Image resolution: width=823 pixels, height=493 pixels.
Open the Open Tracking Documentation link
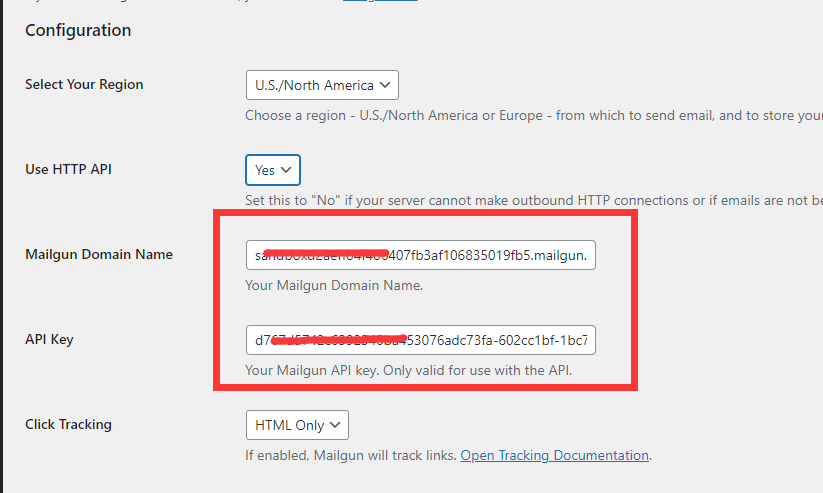554,455
